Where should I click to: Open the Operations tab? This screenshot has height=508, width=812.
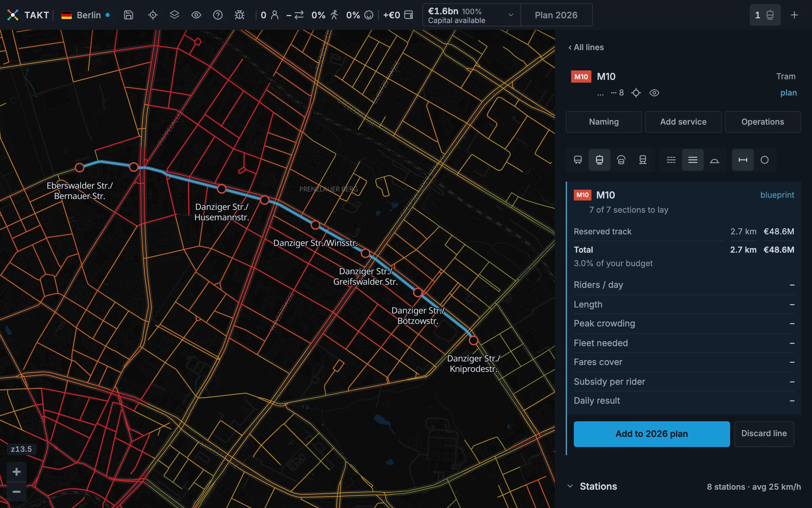[763, 122]
